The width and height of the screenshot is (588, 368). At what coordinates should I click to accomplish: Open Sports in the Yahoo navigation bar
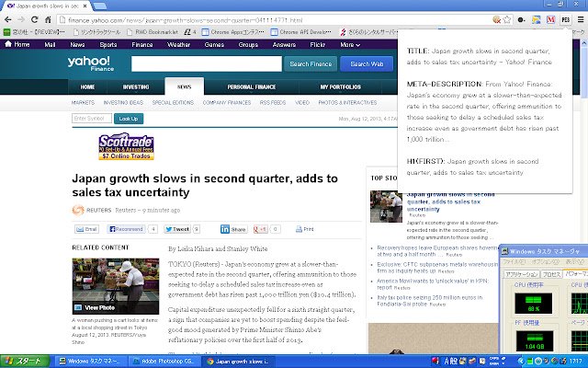coord(108,44)
